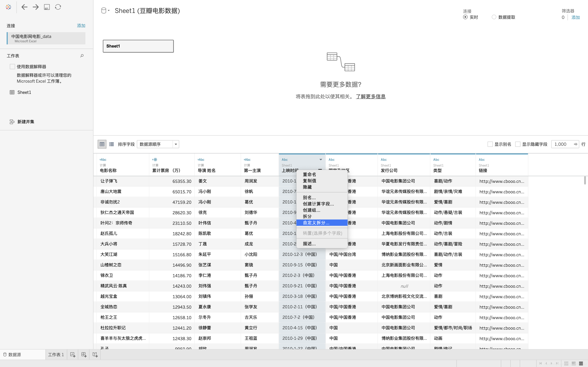Viewport: 588px width, 367px height.
Task: Enable 使用数据解释器 checkbox
Action: tap(12, 67)
